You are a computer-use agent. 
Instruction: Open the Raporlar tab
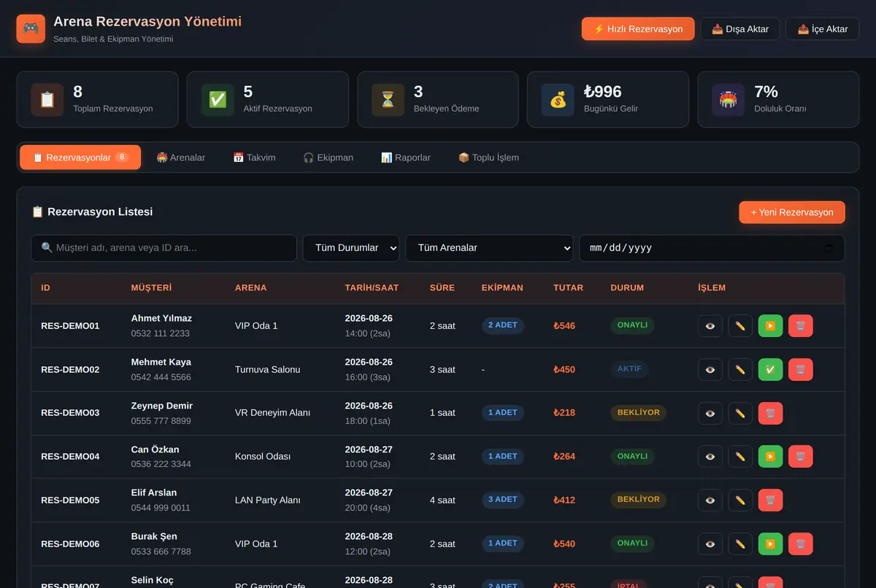point(406,158)
